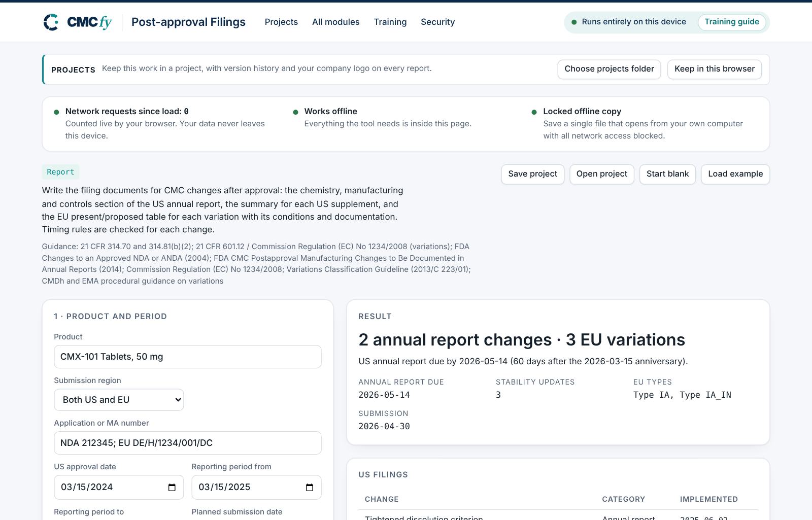The image size is (812, 520).
Task: Focus the US approval date field
Action: [119, 487]
